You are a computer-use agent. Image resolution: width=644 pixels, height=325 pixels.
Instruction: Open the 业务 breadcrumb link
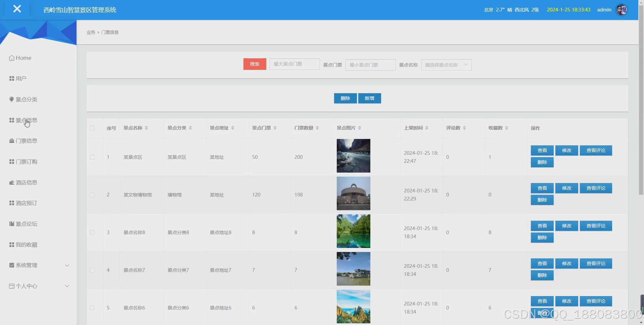point(90,32)
